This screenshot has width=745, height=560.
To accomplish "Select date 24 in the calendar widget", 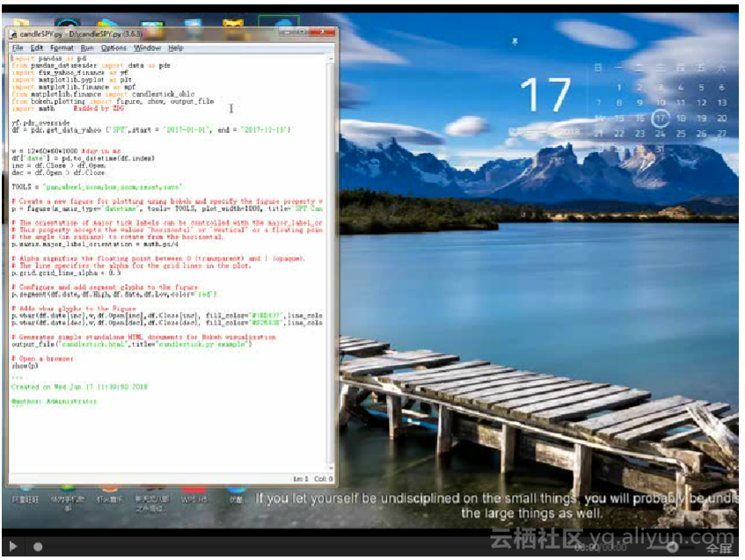I will (660, 134).
